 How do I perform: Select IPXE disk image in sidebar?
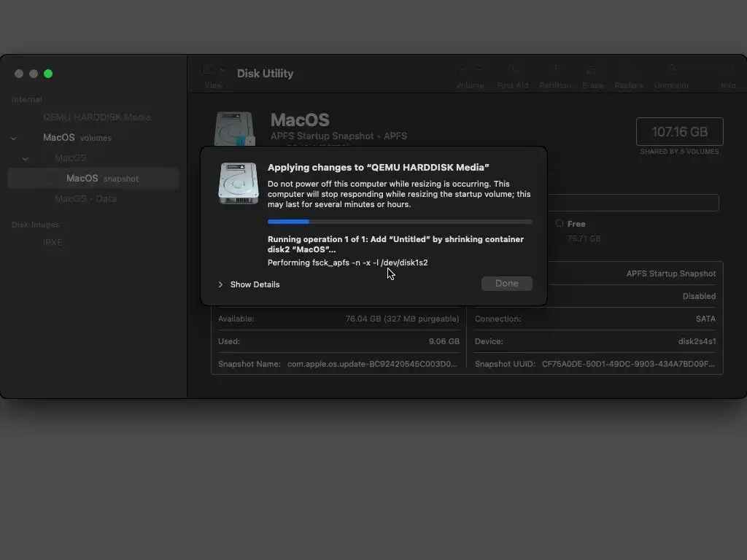(x=53, y=242)
